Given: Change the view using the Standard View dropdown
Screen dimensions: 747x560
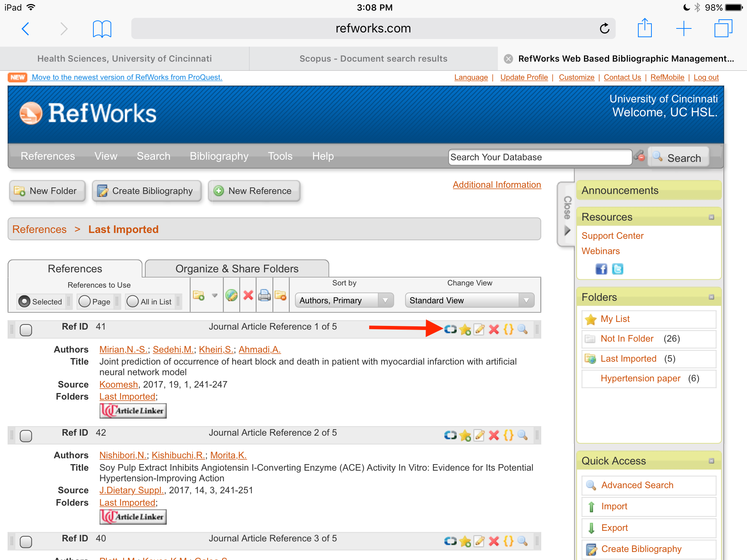Looking at the screenshot, I should pos(469,300).
